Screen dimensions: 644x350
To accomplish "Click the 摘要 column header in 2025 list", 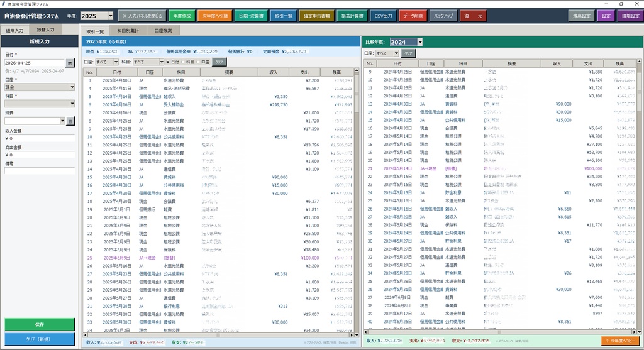I will pos(229,72).
